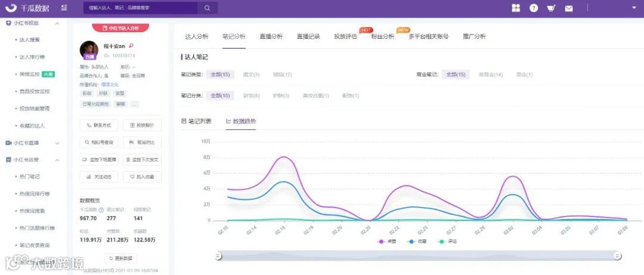Click the NEW badge above 粉丝分析
This screenshot has height=275, width=644.
pyautogui.click(x=403, y=30)
